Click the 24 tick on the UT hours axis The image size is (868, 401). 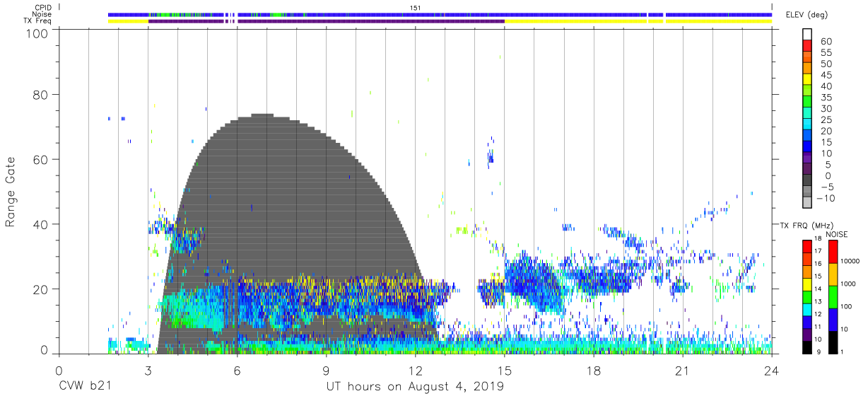pos(771,371)
